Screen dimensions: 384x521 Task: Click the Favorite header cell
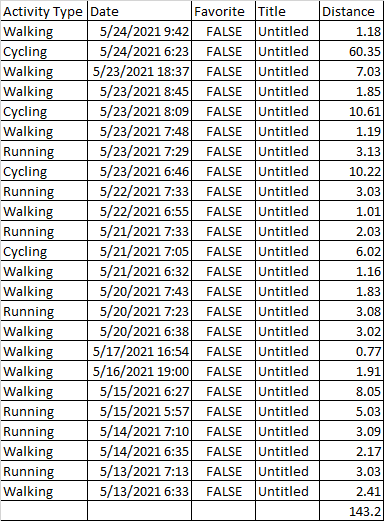[223, 11]
